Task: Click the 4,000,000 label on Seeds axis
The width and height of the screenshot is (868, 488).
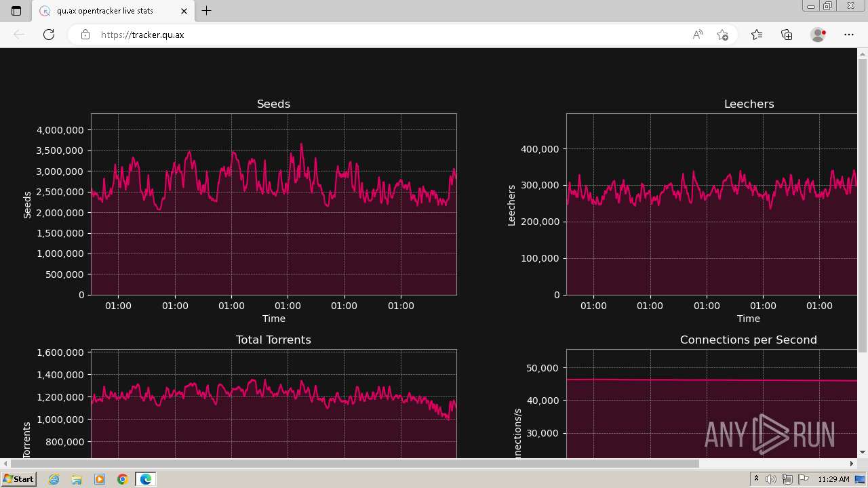Action: [60, 130]
